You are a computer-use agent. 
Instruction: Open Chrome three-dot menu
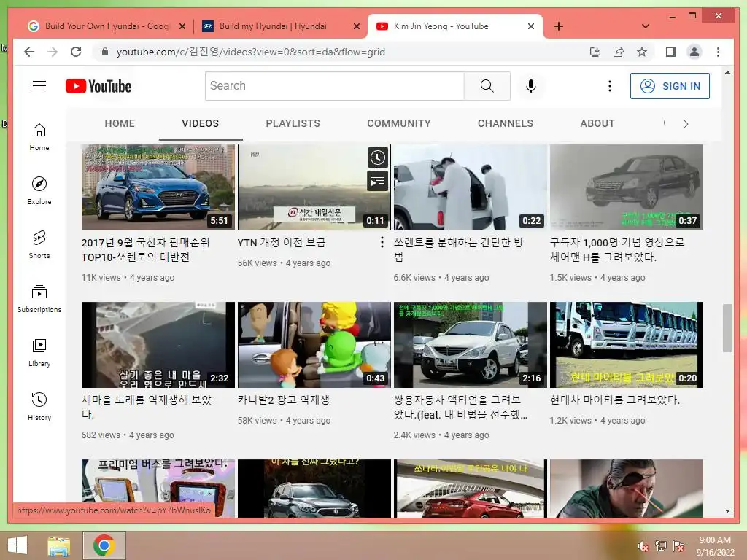tap(718, 52)
